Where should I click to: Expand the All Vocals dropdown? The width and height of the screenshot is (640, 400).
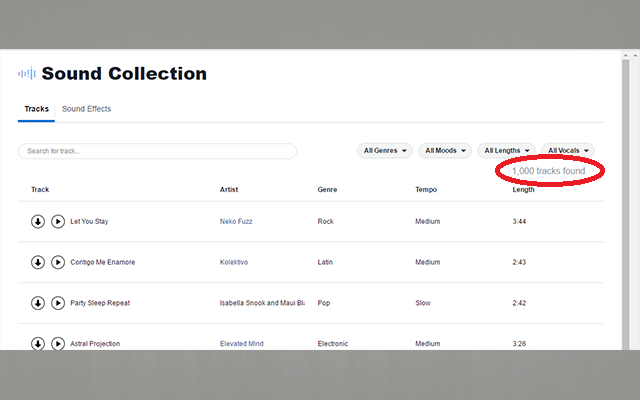pyautogui.click(x=568, y=151)
